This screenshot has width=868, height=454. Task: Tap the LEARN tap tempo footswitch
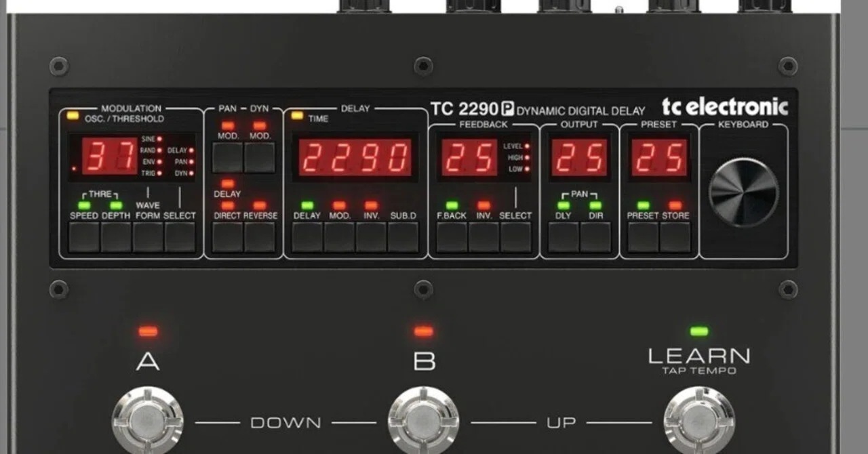pyautogui.click(x=699, y=421)
